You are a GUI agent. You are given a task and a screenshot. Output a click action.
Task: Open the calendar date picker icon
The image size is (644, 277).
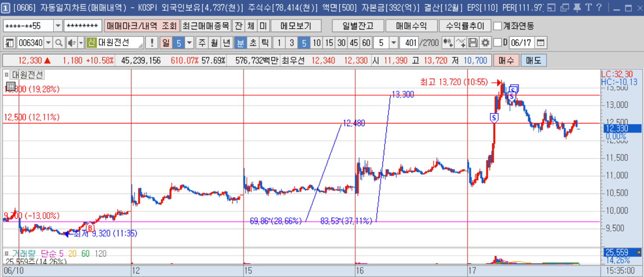[x=540, y=43]
